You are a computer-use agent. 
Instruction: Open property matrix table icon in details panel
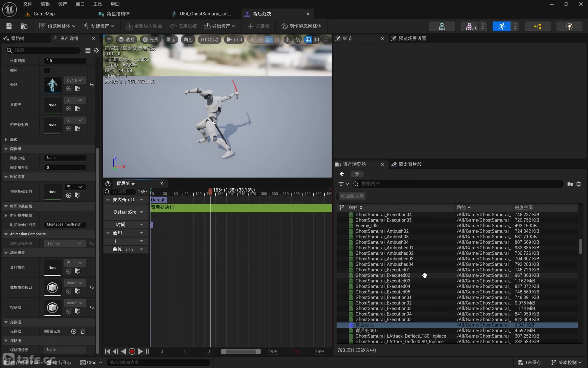pyautogui.click(x=88, y=50)
